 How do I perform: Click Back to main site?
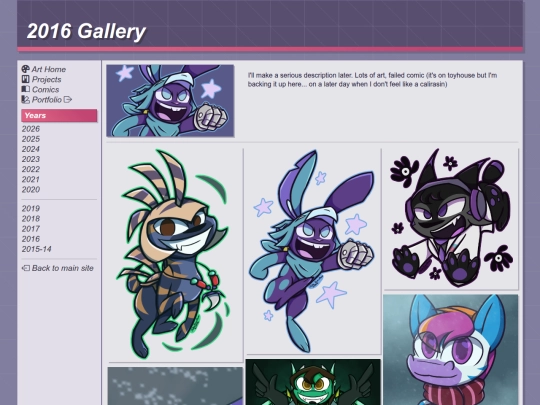pyautogui.click(x=63, y=268)
